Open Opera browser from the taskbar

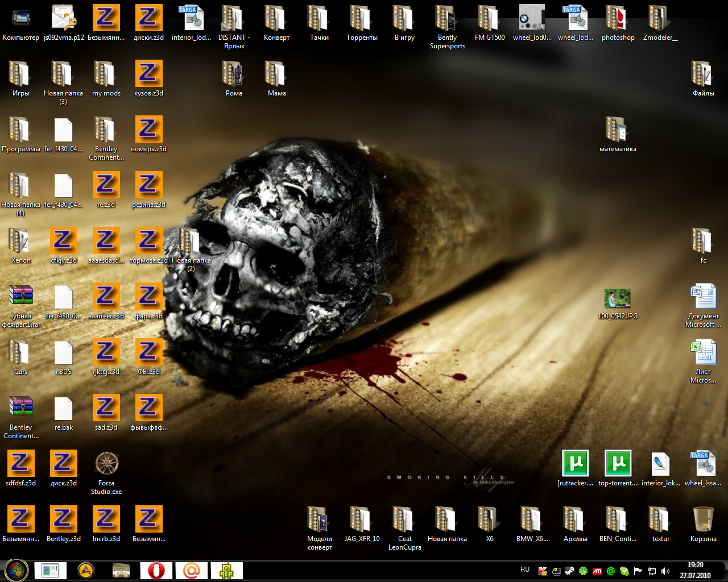click(156, 571)
